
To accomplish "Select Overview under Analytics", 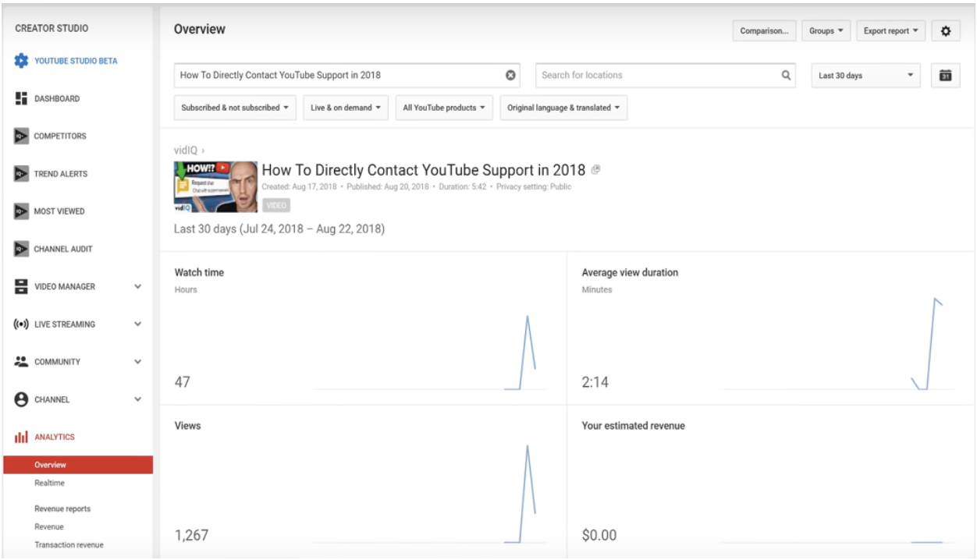I will (x=78, y=465).
